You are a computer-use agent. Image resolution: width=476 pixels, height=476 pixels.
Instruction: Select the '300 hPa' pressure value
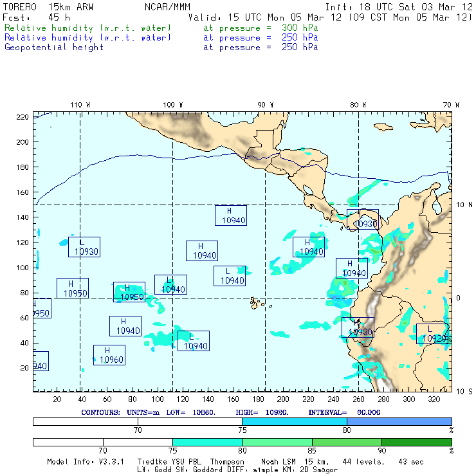300,28
